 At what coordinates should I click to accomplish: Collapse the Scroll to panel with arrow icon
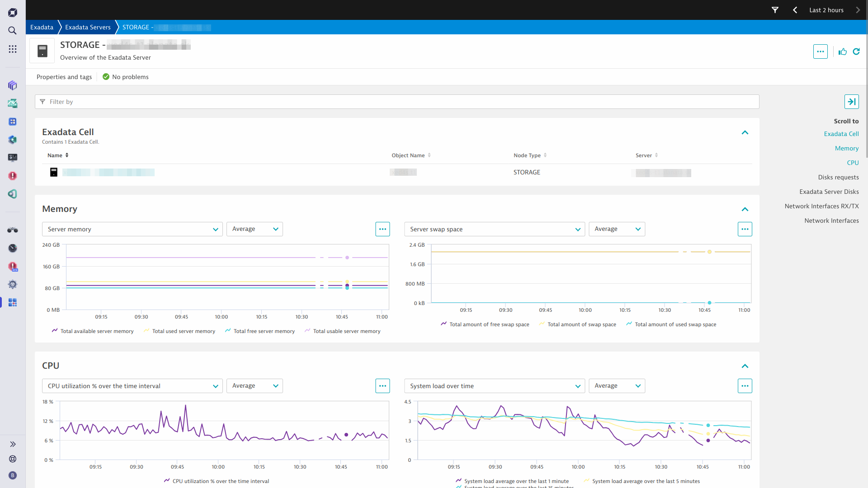tap(852, 102)
